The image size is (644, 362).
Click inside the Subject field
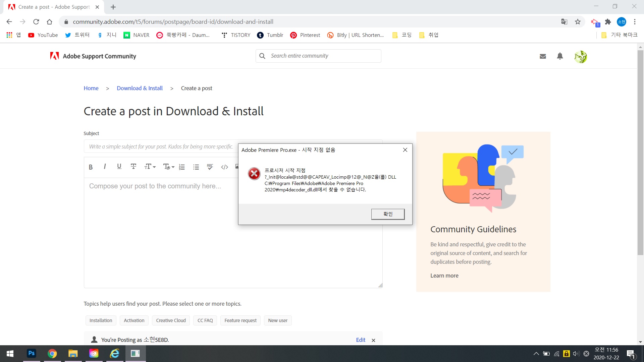click(161, 146)
